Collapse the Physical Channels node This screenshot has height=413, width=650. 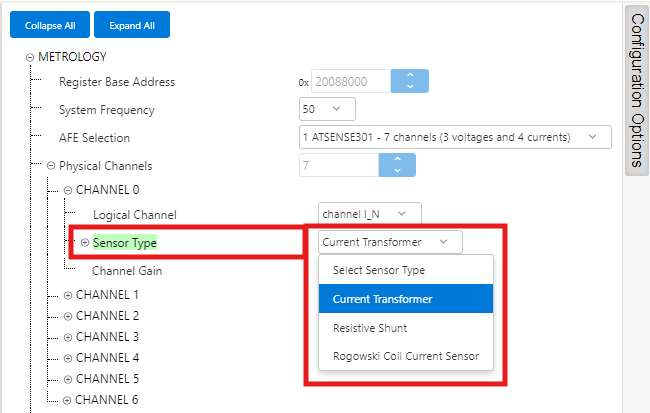click(50, 166)
